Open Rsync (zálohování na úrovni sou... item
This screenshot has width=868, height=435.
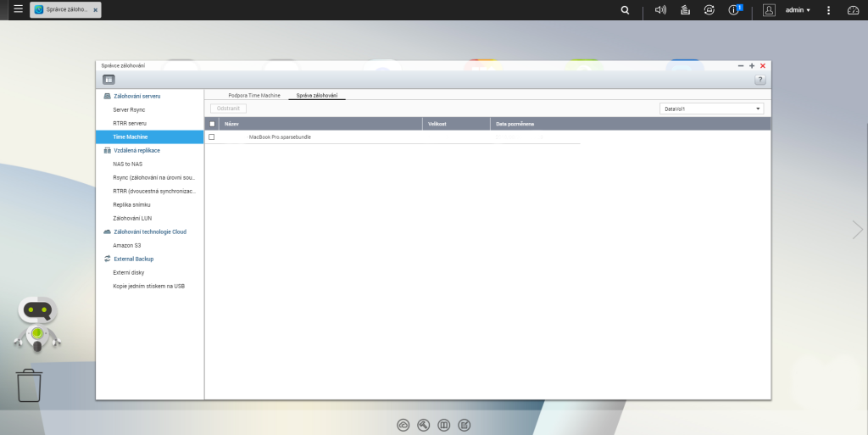click(154, 178)
